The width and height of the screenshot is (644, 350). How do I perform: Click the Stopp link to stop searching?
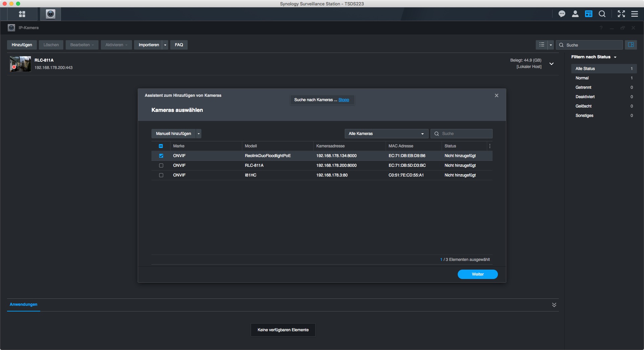[x=343, y=100]
